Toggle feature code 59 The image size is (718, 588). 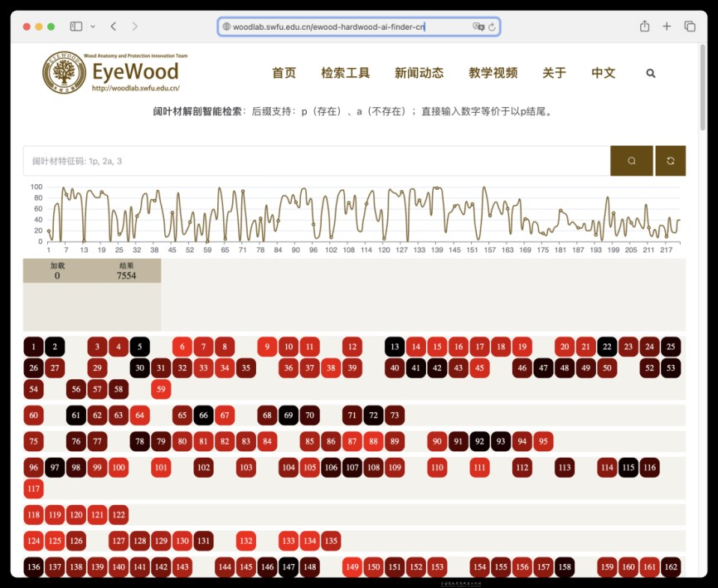click(x=161, y=389)
